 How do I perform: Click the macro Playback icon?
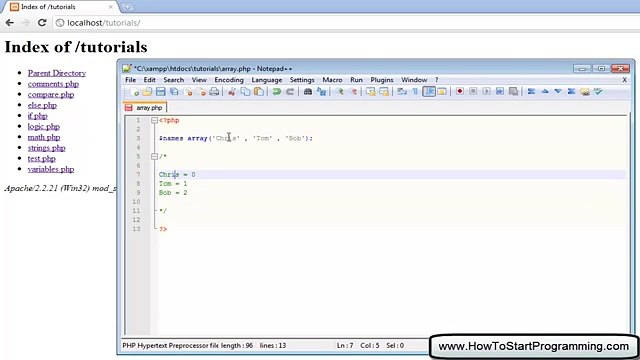pyautogui.click(x=487, y=91)
